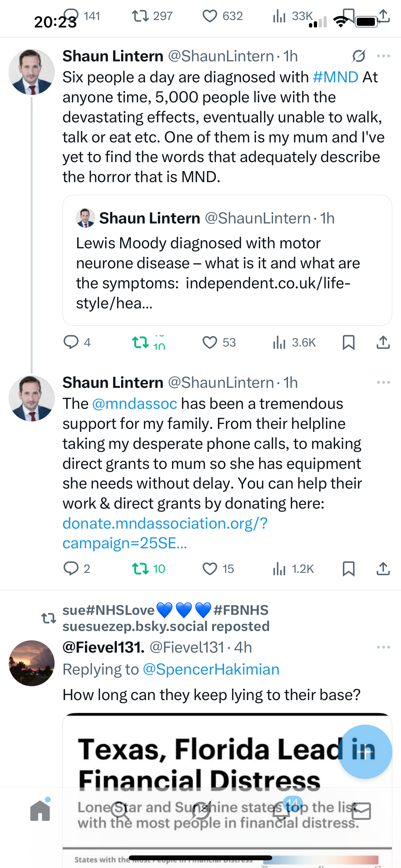Viewport: 401px width, 868px height.
Task: Go to the Home tab
Action: [40, 811]
